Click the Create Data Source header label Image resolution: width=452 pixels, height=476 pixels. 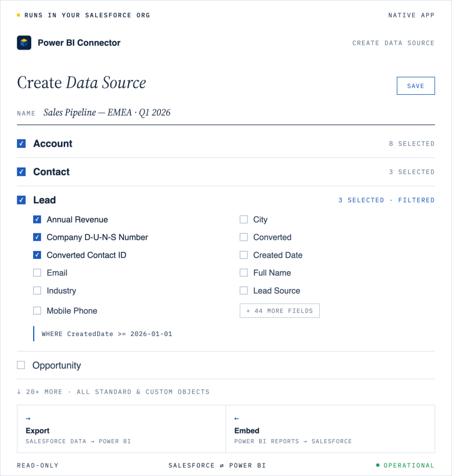coord(393,43)
